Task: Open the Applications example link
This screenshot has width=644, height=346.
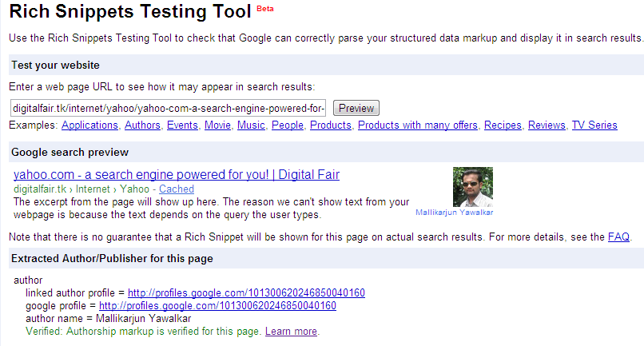Action: (89, 125)
